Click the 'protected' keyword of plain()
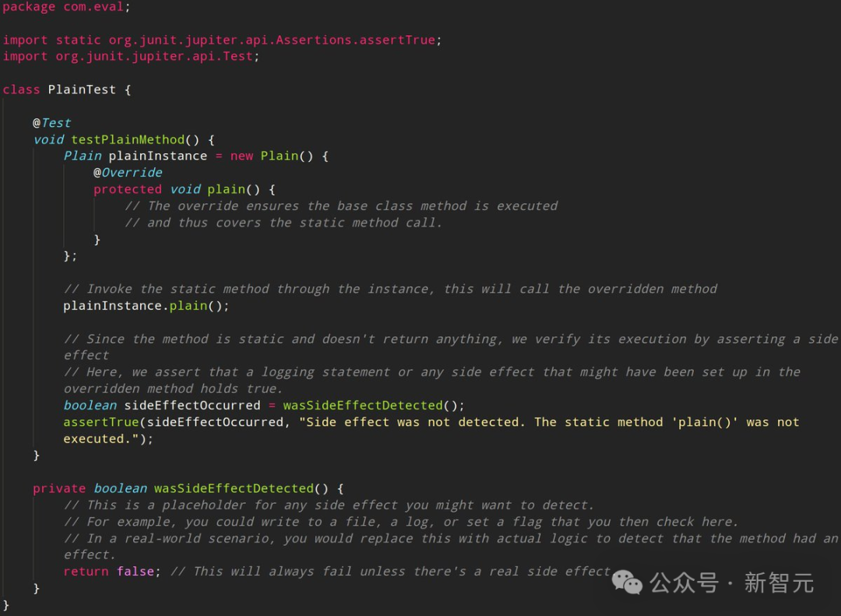Viewport: 841px width, 616px height. pos(128,189)
